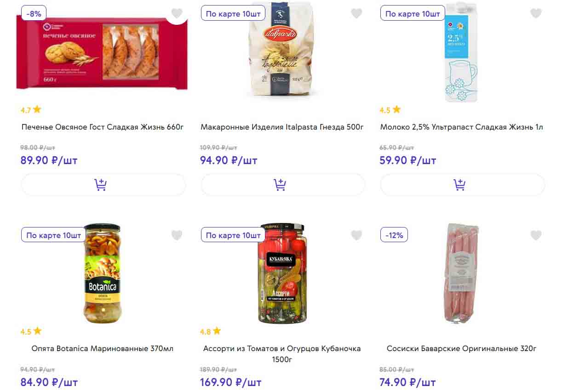The width and height of the screenshot is (568, 392).
Task: Toggle heart on Молоко 2,5% product
Action: (x=536, y=13)
